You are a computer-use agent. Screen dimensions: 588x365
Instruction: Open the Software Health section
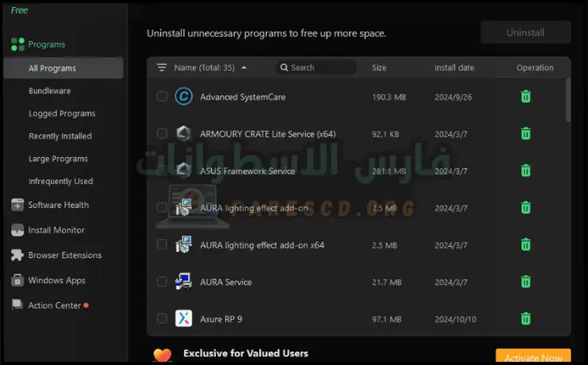click(x=58, y=205)
